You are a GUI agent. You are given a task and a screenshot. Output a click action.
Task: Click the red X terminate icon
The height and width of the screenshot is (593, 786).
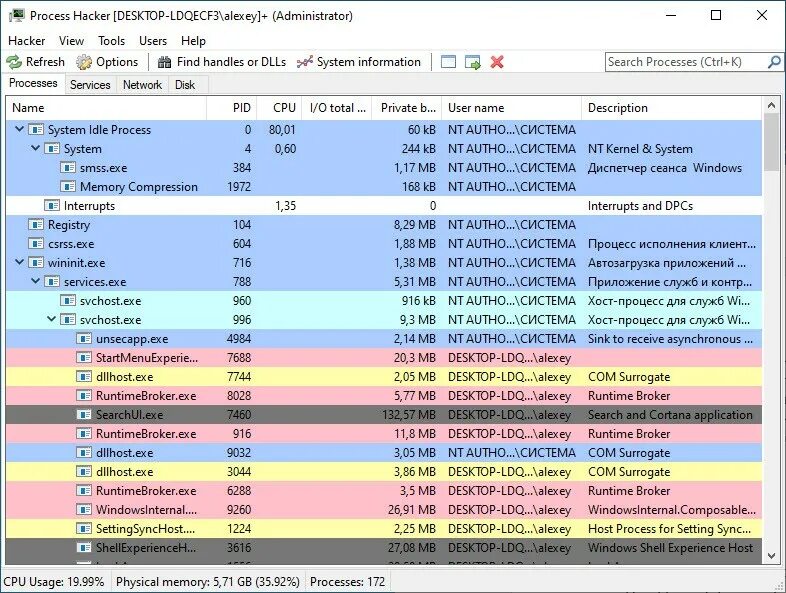497,62
